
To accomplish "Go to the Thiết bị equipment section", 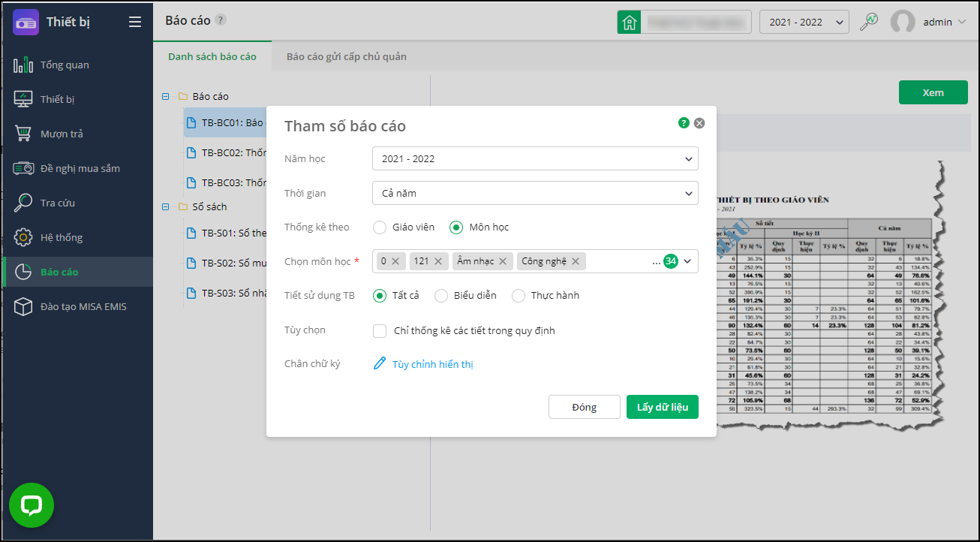I will 78,99.
